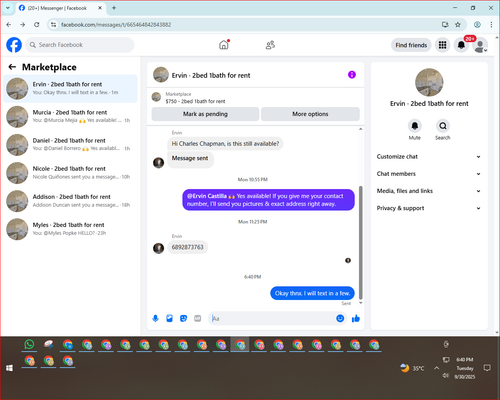Open the Chrome profile icon
The height and width of the screenshot is (400, 500).
pyautogui.click(x=477, y=25)
